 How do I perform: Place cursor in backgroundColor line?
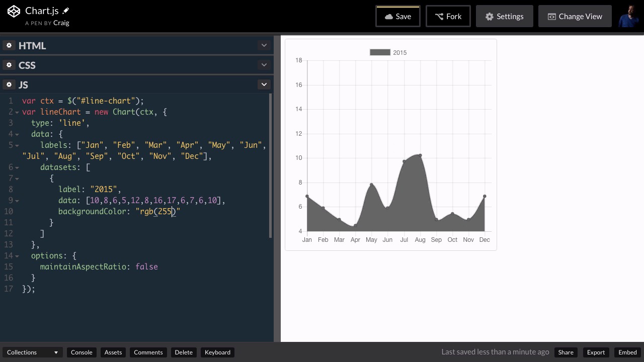(x=119, y=212)
